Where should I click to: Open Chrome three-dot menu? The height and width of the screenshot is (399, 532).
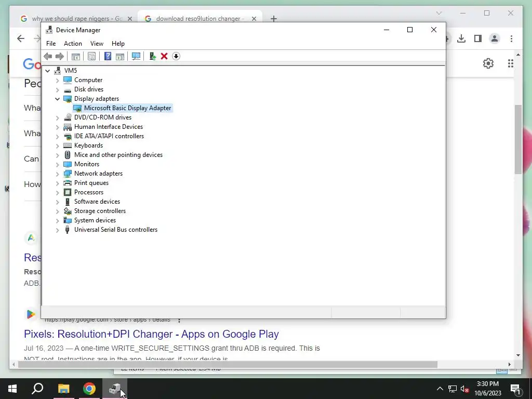511,38
